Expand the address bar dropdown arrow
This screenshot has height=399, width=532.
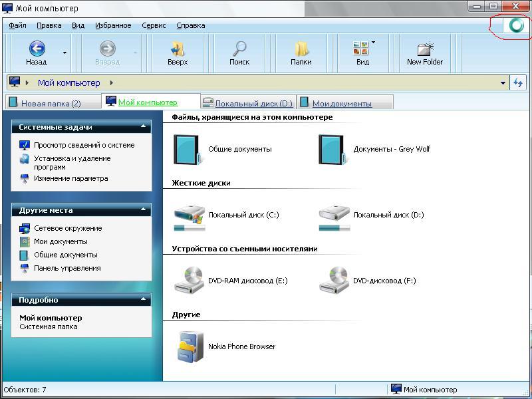pos(503,83)
